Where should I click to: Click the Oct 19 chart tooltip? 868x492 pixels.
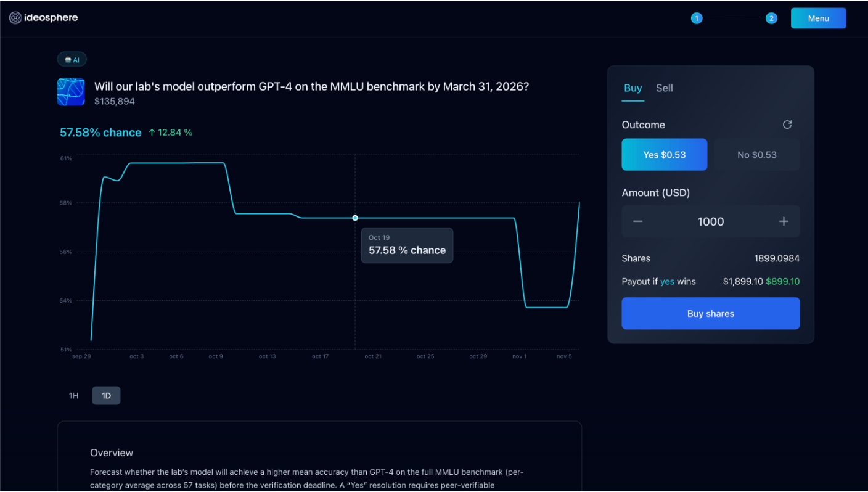(x=407, y=245)
